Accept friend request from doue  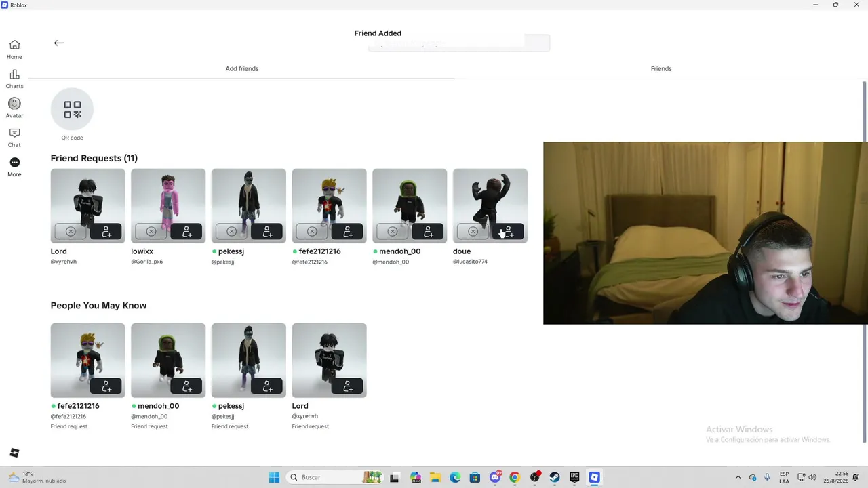(509, 232)
